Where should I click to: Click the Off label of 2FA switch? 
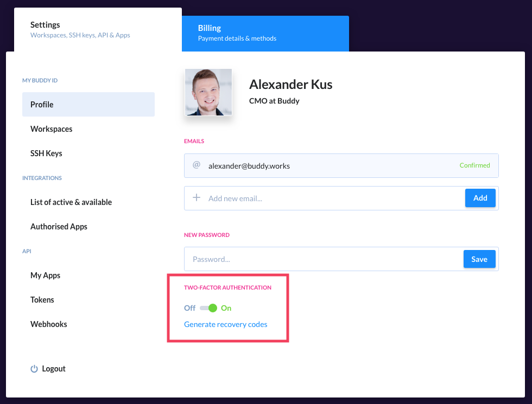(x=189, y=308)
